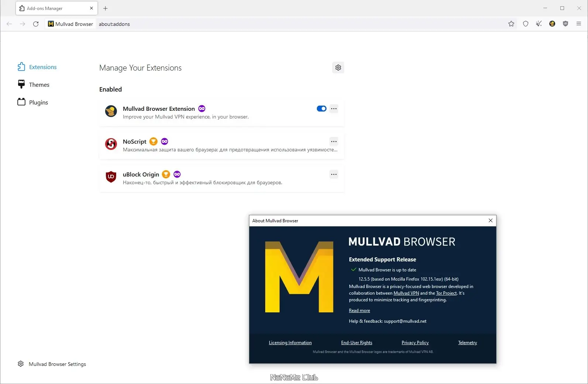This screenshot has width=588, height=384.
Task: Open Mullvad Browser Settings
Action: [x=52, y=364]
